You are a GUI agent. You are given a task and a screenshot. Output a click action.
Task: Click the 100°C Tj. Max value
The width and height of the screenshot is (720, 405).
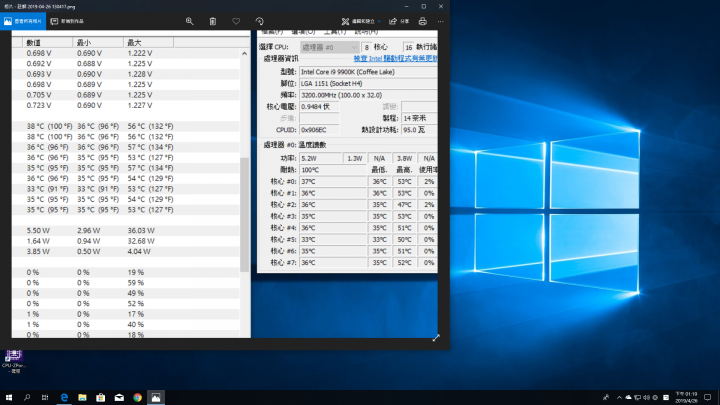click(333, 170)
